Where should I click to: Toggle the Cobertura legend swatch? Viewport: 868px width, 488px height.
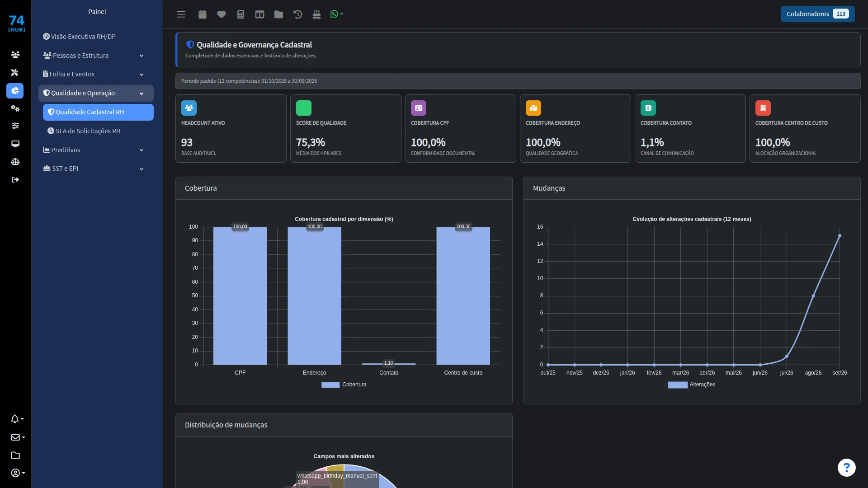330,385
